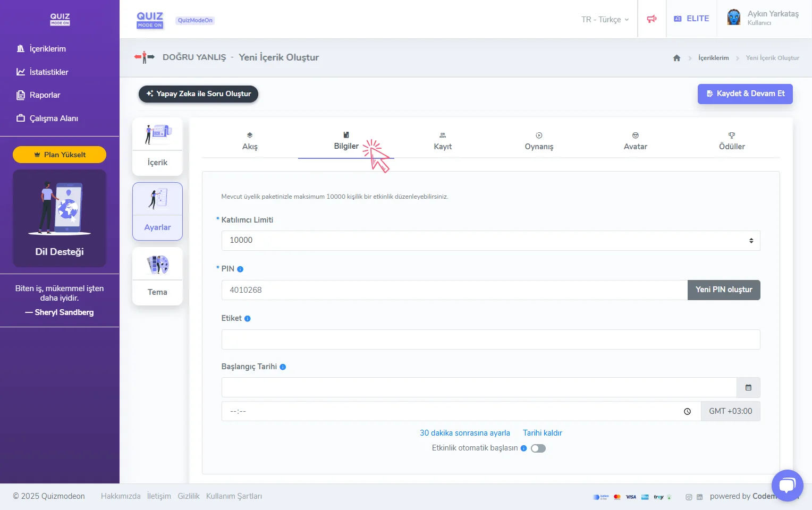This screenshot has width=812, height=510.
Task: Switch to the Ödüller tab
Action: point(731,141)
